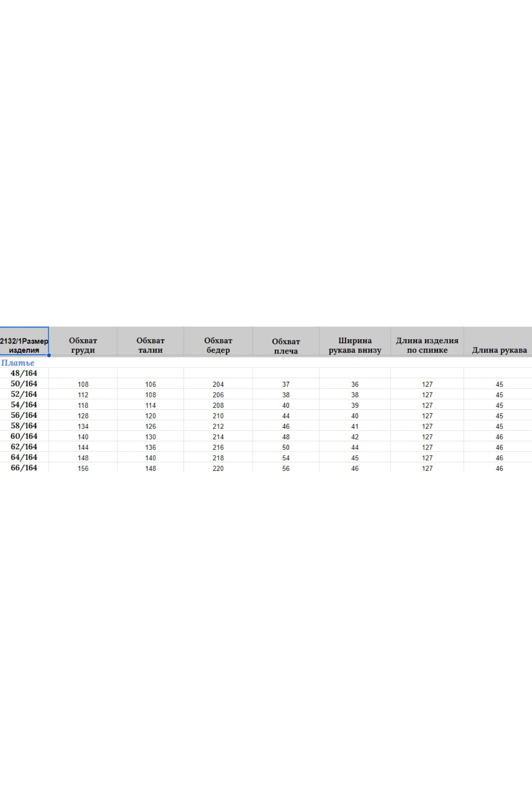
Task: Click hip girth cell showing 204
Action: pos(218,384)
